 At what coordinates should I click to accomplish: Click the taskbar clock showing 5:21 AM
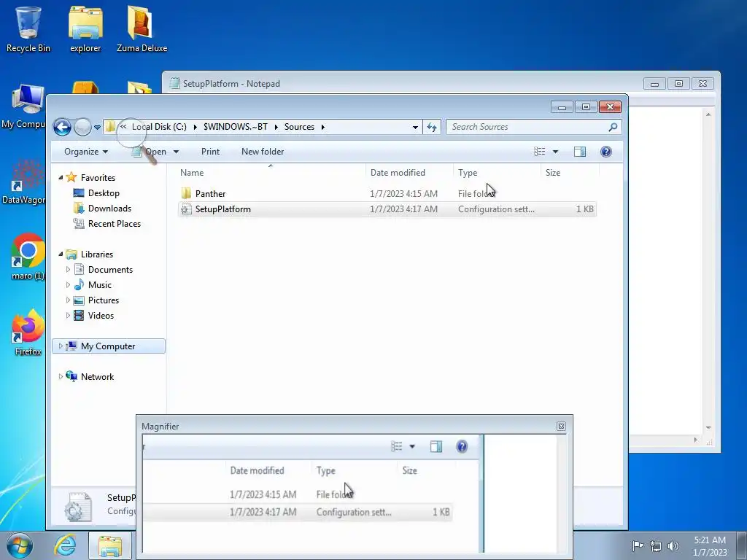click(x=709, y=545)
